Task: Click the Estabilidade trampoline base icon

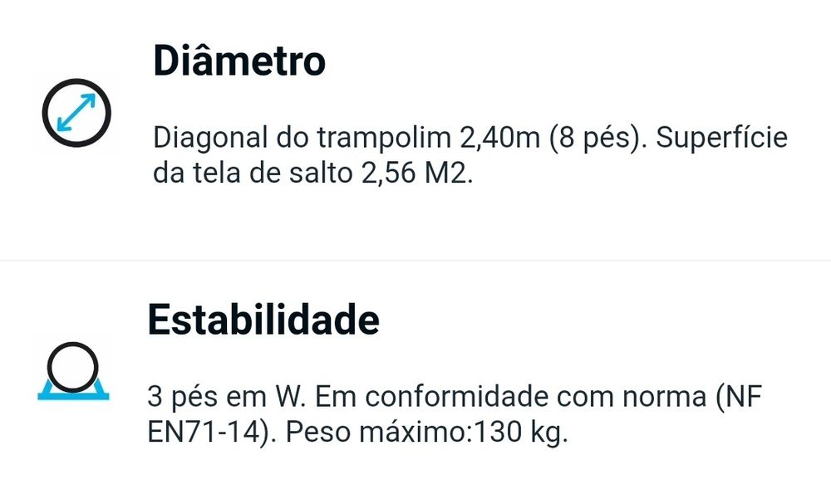Action: click(73, 370)
